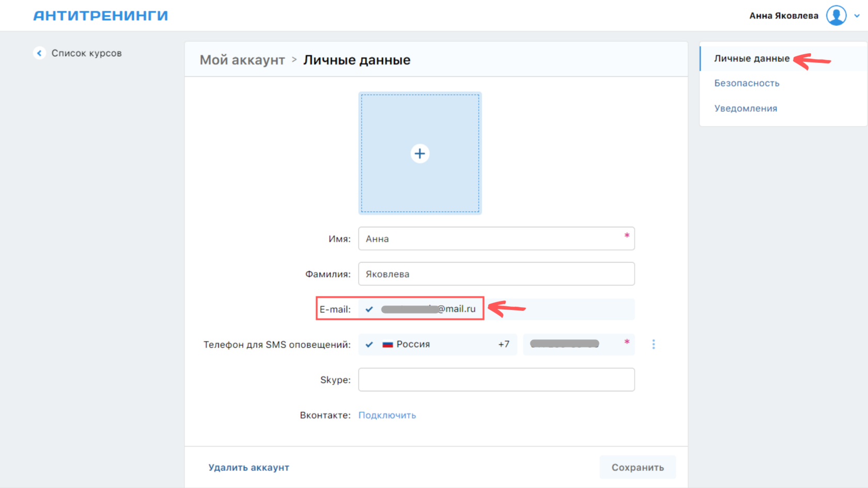Click Подключить to link Вконтакте

coord(387,415)
